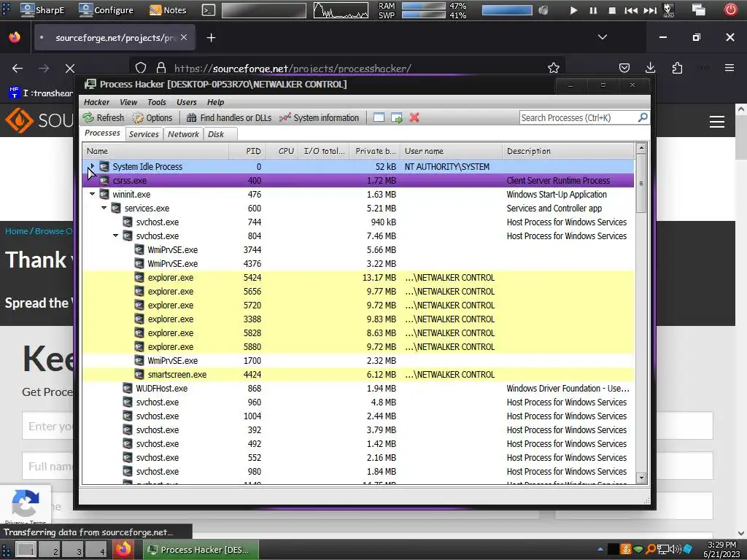Open Process Hacker Options
This screenshot has width=747, height=560.
pyautogui.click(x=152, y=117)
